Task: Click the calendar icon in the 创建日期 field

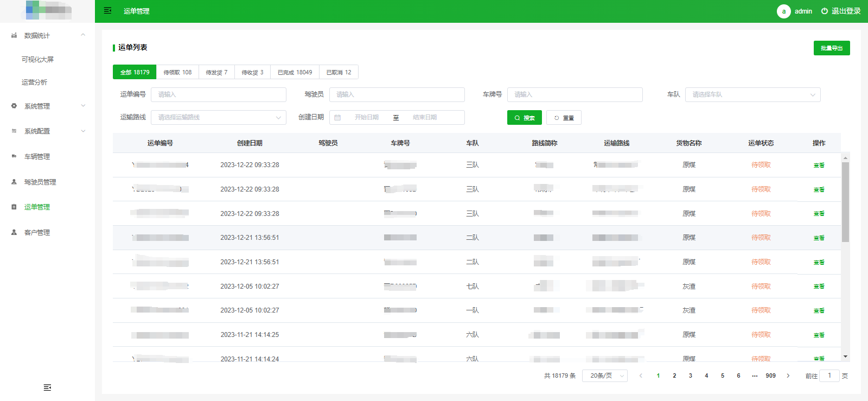Action: click(x=337, y=118)
